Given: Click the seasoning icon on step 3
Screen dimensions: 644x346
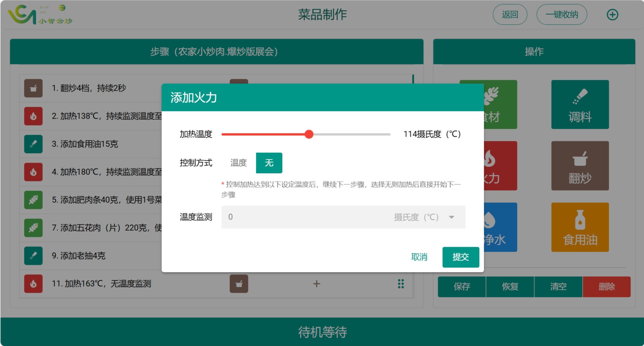Looking at the screenshot, I should click(x=33, y=144).
